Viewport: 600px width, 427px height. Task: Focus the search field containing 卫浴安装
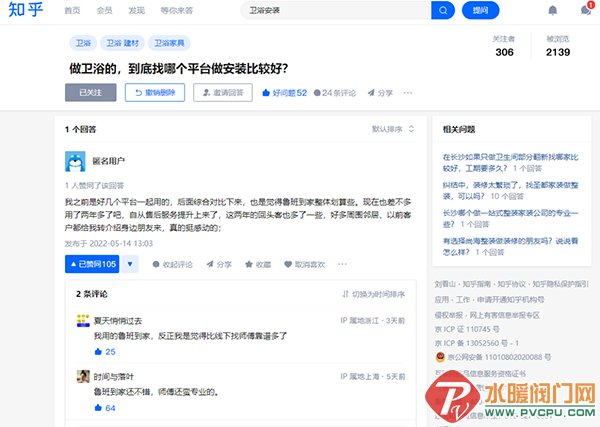click(x=336, y=10)
